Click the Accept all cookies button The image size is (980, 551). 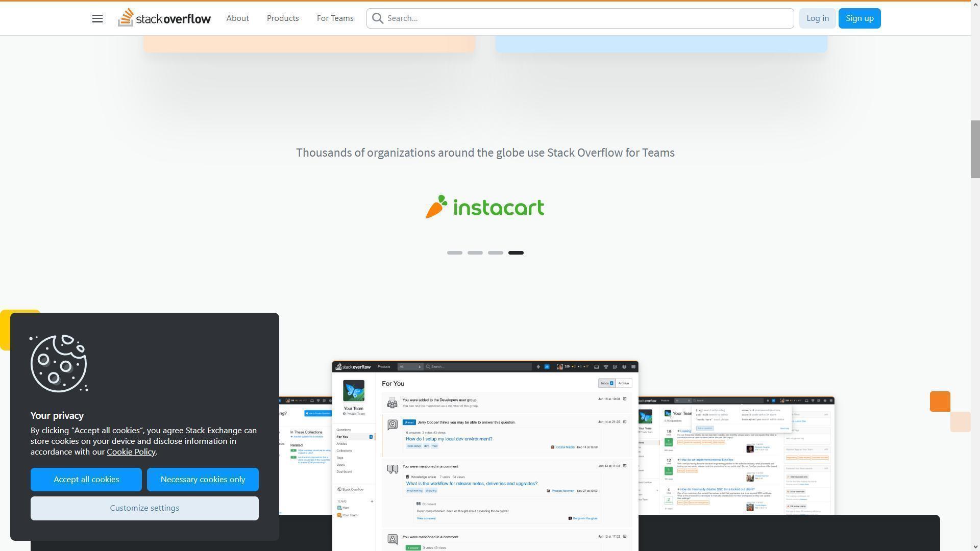(x=86, y=479)
